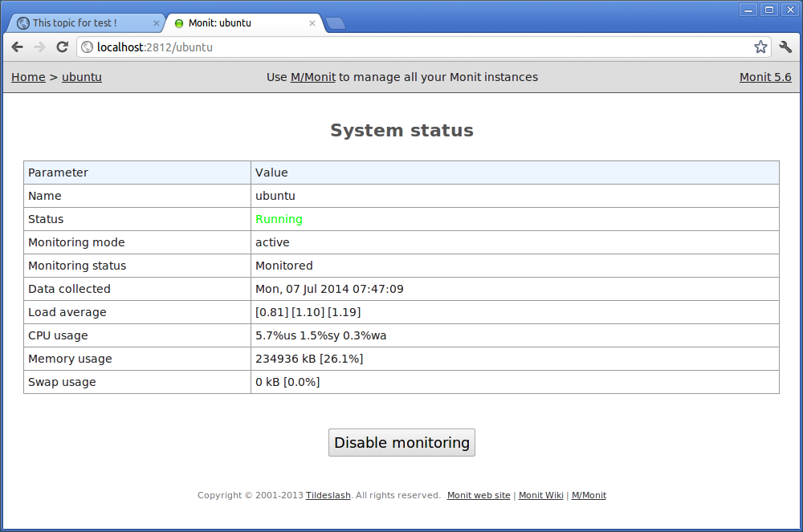The width and height of the screenshot is (803, 532).
Task: Click the browser back arrow
Action: point(18,47)
